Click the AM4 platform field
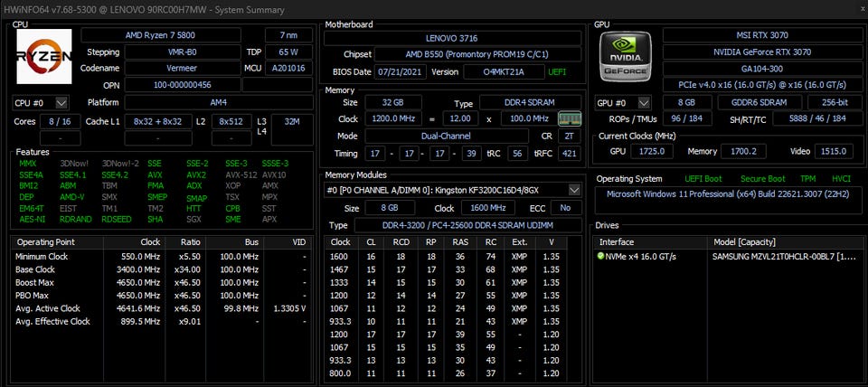 point(219,103)
